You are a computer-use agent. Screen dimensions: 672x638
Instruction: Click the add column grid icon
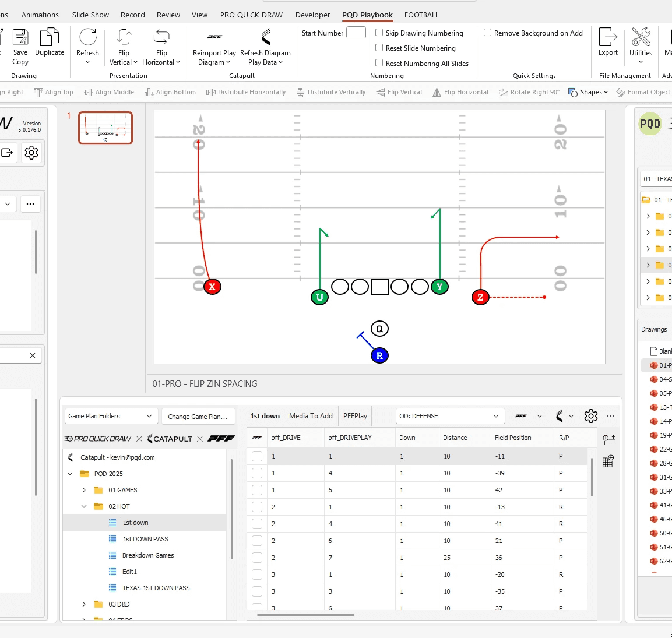click(x=608, y=461)
